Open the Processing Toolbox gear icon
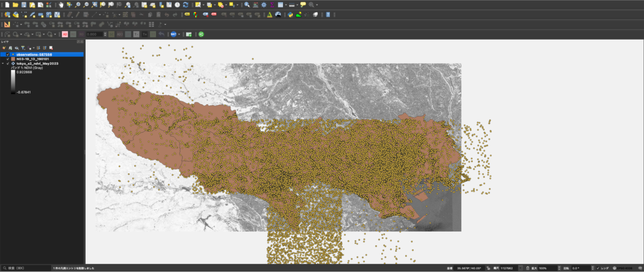Screen dimensions: 644x272 (264, 4)
